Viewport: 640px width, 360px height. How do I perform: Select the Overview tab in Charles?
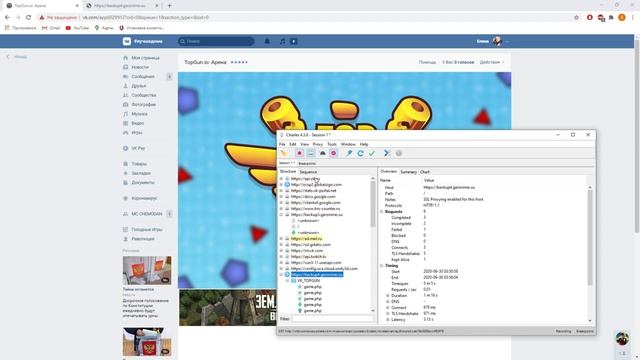(x=389, y=171)
